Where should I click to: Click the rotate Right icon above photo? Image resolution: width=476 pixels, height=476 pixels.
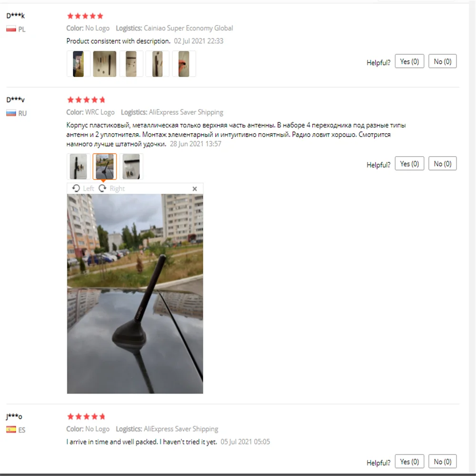(103, 188)
